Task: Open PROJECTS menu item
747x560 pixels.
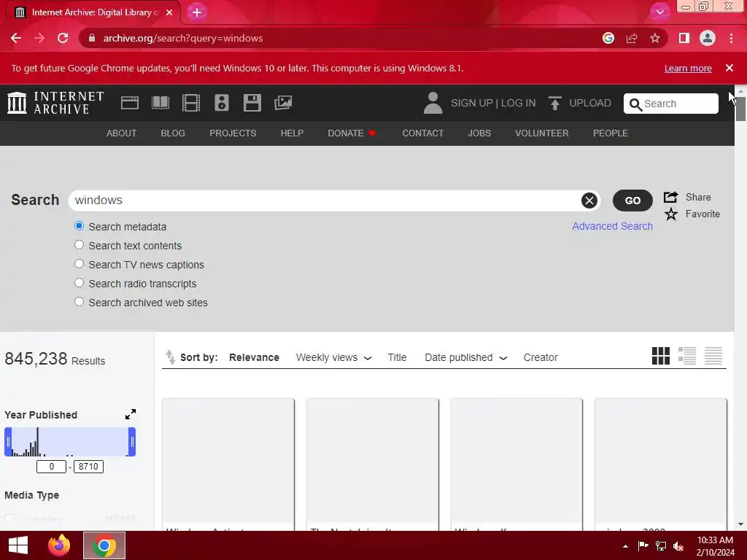Action: 233,133
